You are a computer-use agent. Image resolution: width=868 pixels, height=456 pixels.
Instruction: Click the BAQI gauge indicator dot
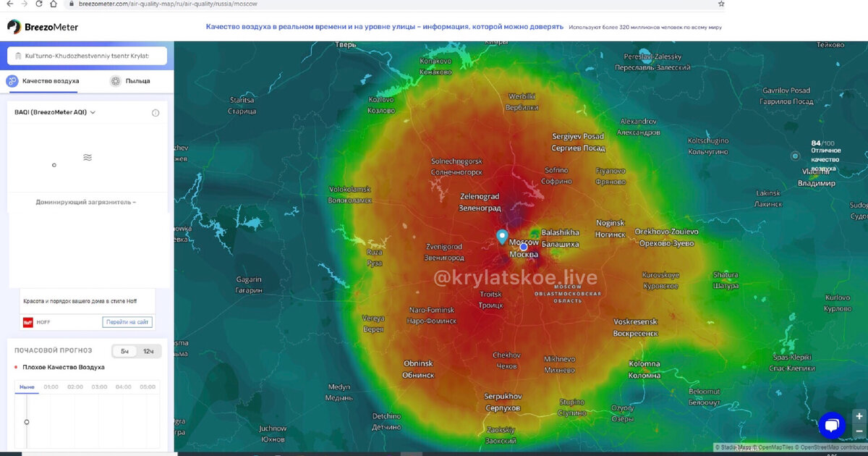(x=54, y=165)
